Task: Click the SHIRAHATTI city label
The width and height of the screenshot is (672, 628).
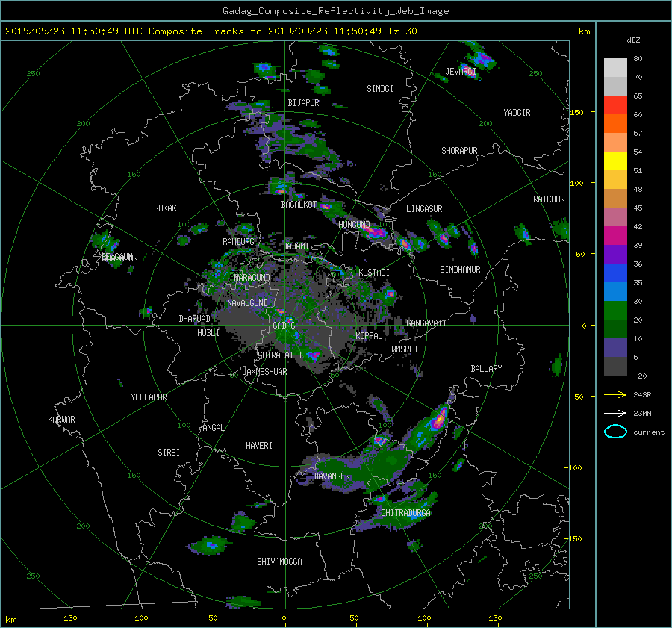Action: pos(280,355)
